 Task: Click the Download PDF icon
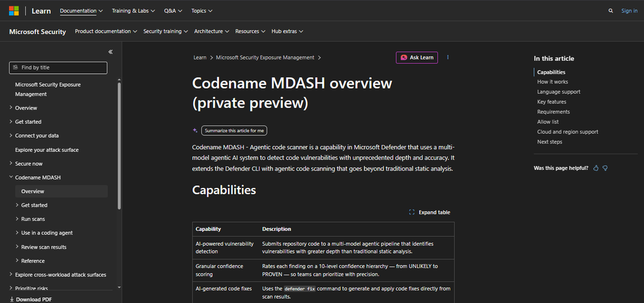coord(12,299)
